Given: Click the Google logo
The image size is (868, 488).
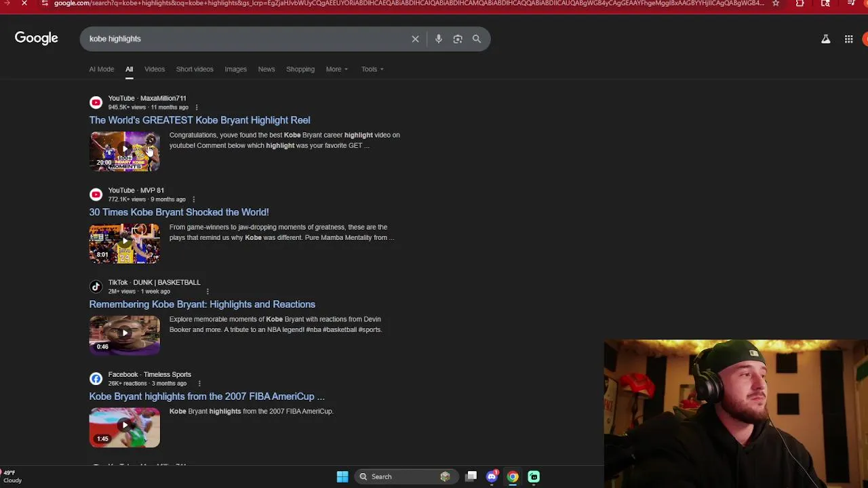Looking at the screenshot, I should pos(37,39).
